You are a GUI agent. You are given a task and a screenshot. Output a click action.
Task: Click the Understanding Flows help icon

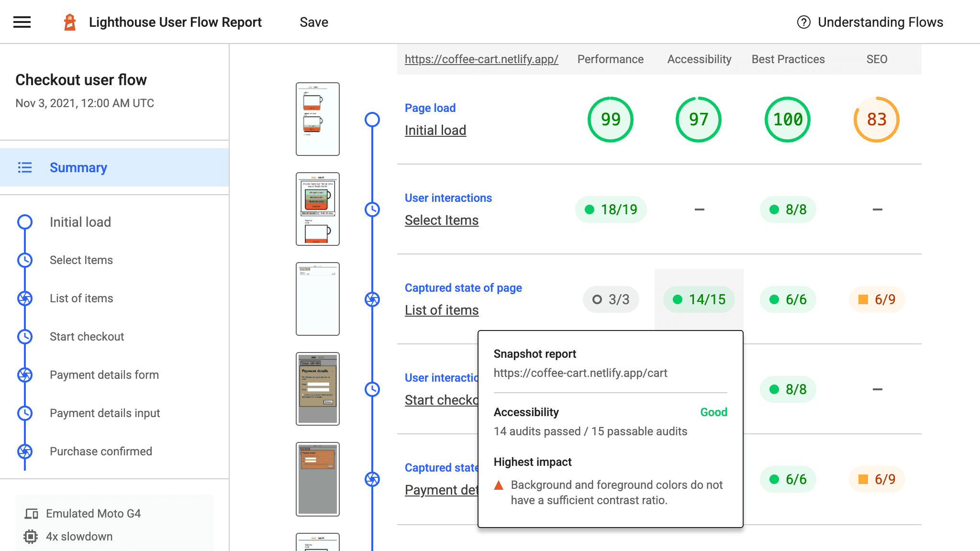803,22
